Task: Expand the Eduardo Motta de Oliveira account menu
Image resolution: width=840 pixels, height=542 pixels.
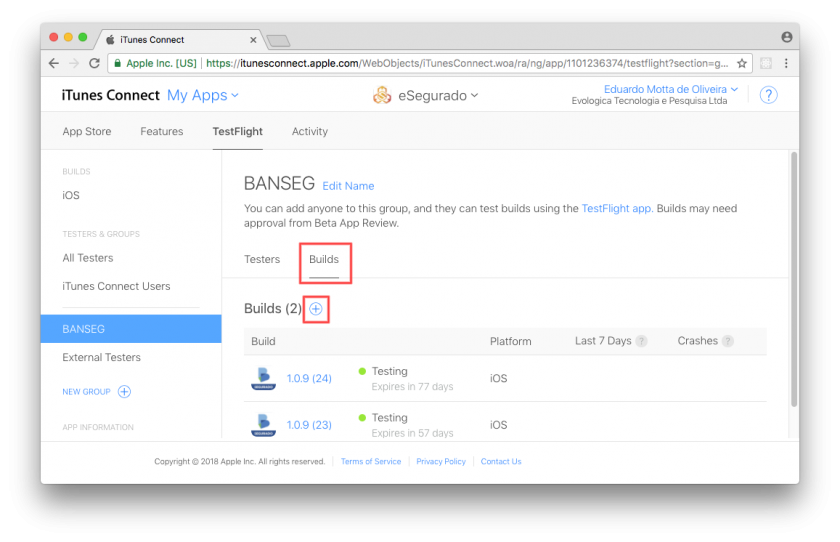Action: (670, 89)
